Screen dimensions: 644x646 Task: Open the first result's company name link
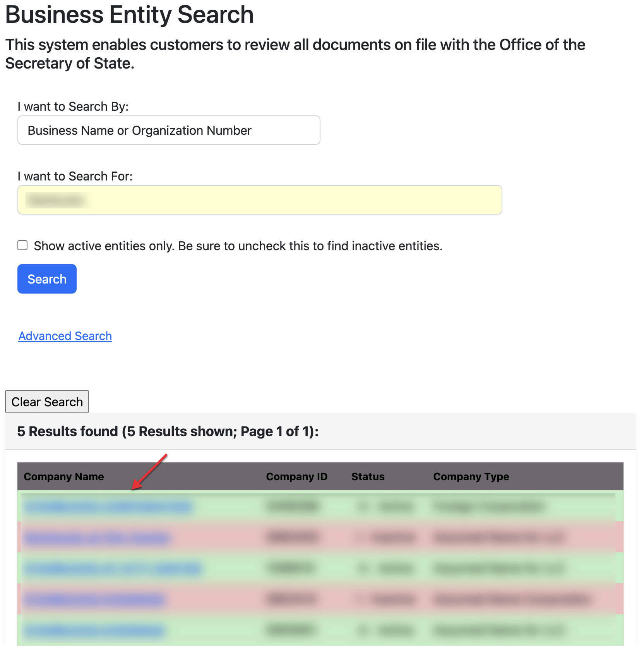(x=108, y=507)
